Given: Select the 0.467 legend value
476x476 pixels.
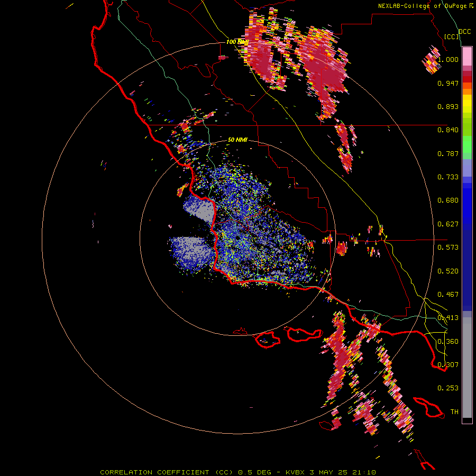Looking at the screenshot, I should point(448,295).
